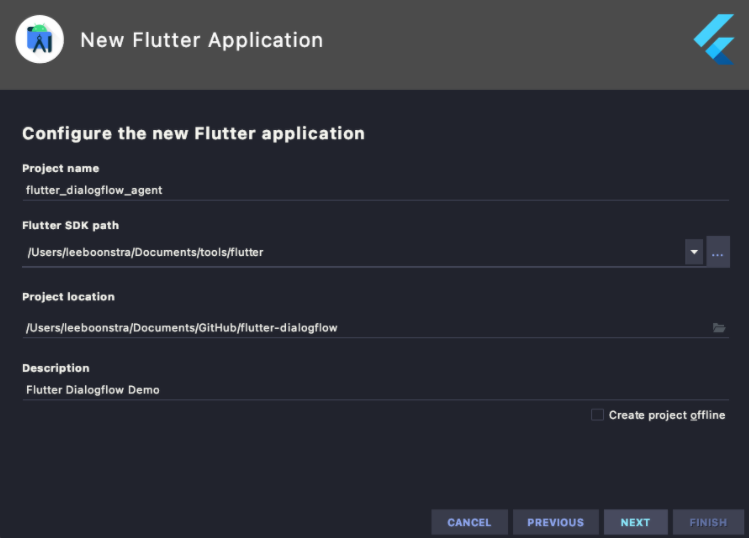The image size is (749, 538).
Task: Open the folder browser for Project location
Action: point(718,328)
